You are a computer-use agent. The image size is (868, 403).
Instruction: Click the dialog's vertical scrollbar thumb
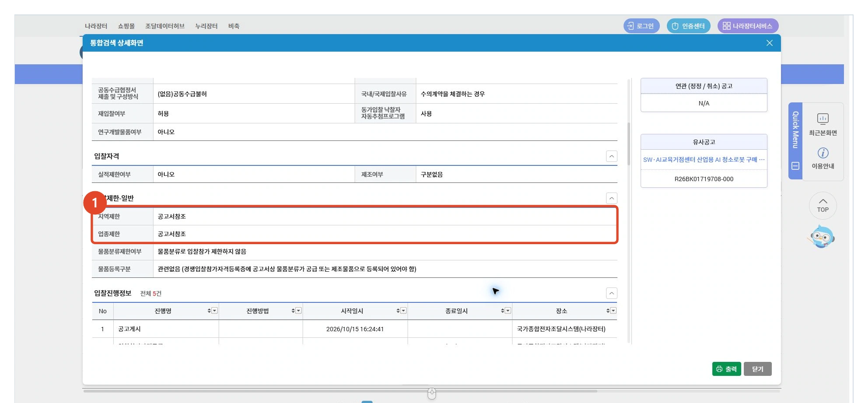629,144
